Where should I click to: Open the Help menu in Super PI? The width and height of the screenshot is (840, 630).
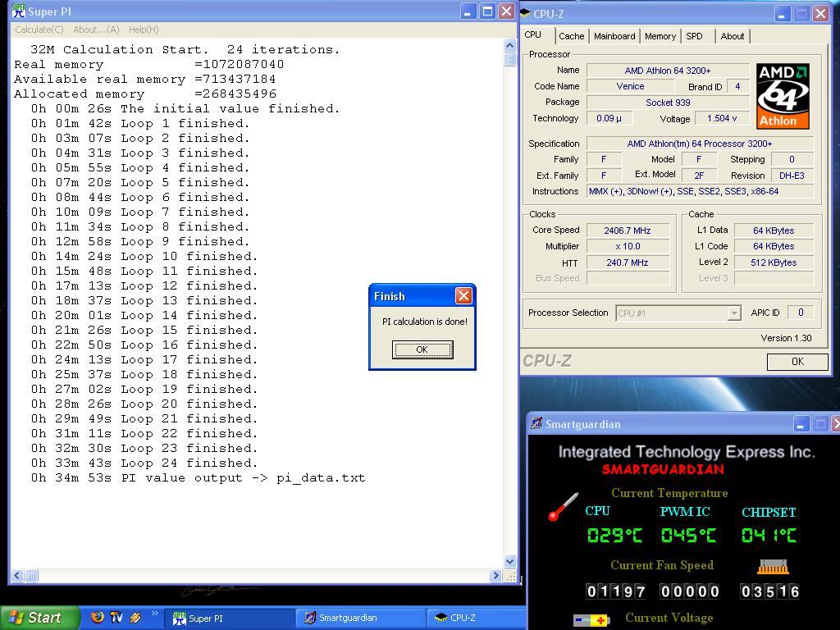pos(144,30)
